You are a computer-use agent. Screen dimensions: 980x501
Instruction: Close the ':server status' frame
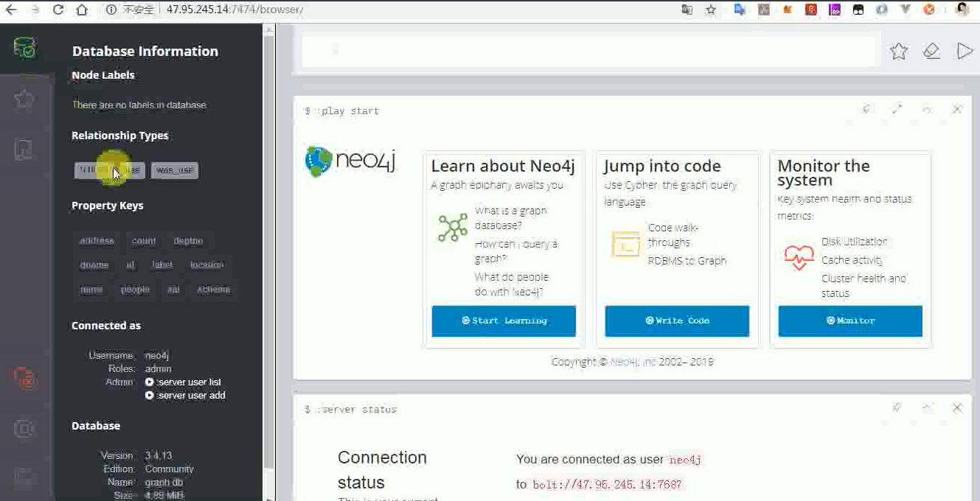point(957,407)
